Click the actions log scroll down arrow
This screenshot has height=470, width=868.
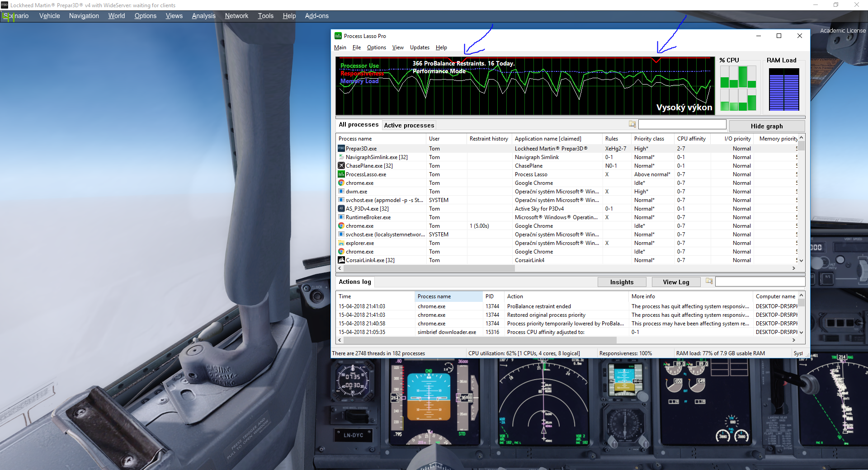click(801, 332)
